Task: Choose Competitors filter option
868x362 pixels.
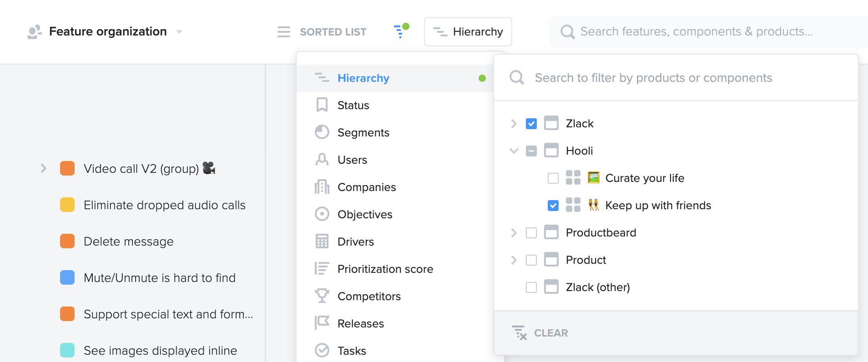Action: coord(395,297)
